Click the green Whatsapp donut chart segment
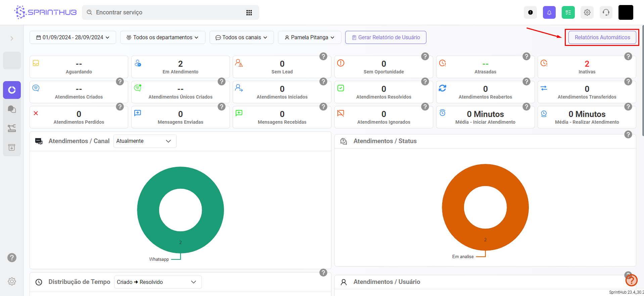 tap(148, 210)
